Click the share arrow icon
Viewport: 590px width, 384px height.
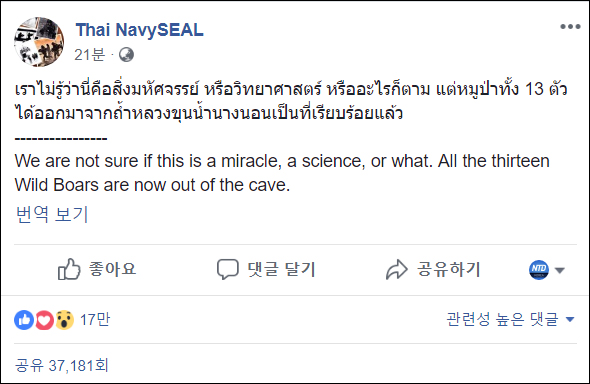(397, 269)
